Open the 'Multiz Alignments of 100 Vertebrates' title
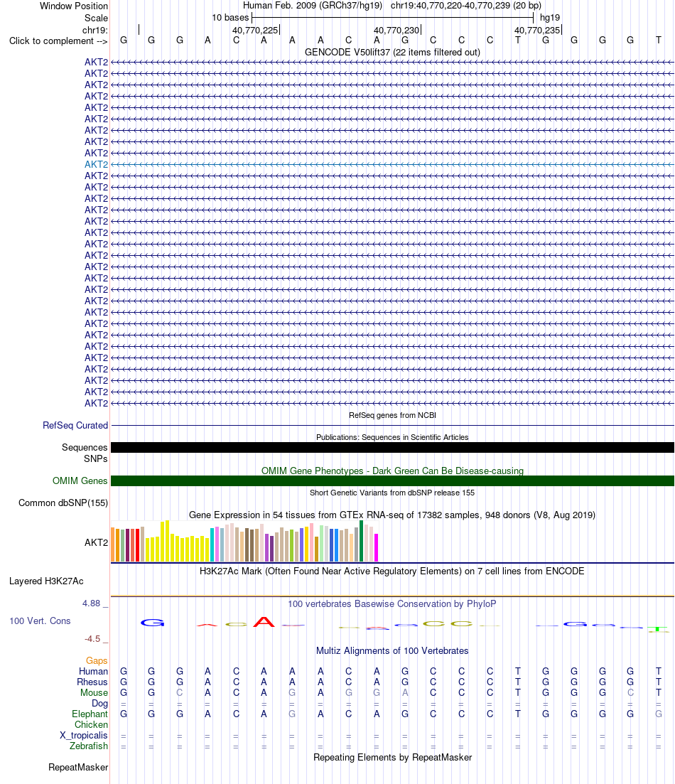The width and height of the screenshot is (675, 784). coord(392,651)
